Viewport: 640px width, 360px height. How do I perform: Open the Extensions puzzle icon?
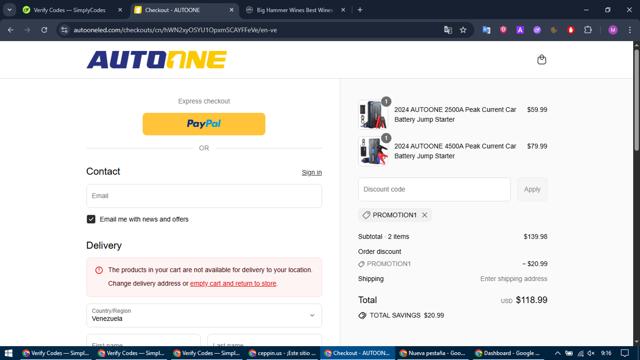coord(588,30)
